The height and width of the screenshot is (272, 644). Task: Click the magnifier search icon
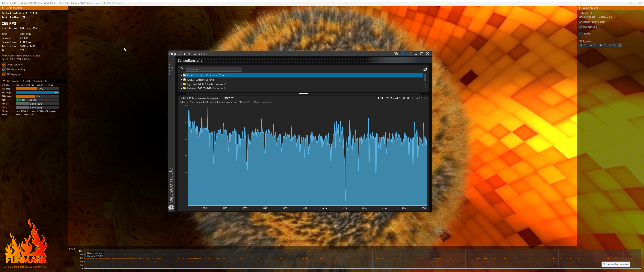click(182, 69)
